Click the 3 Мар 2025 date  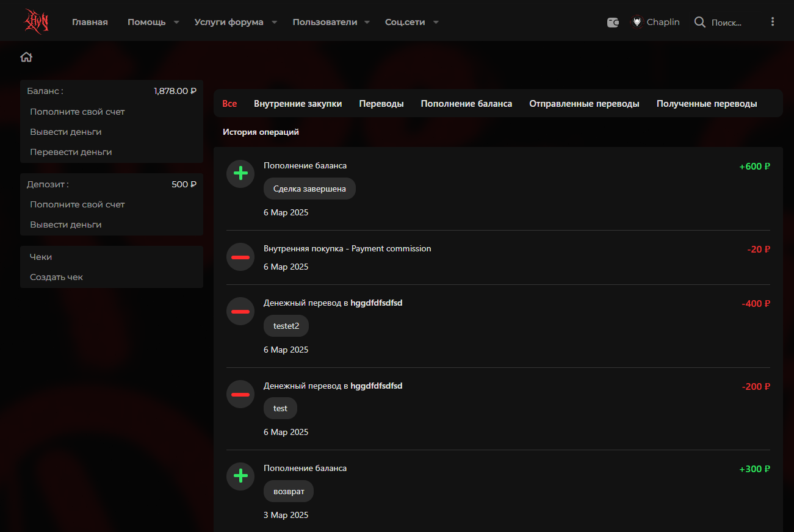click(286, 515)
